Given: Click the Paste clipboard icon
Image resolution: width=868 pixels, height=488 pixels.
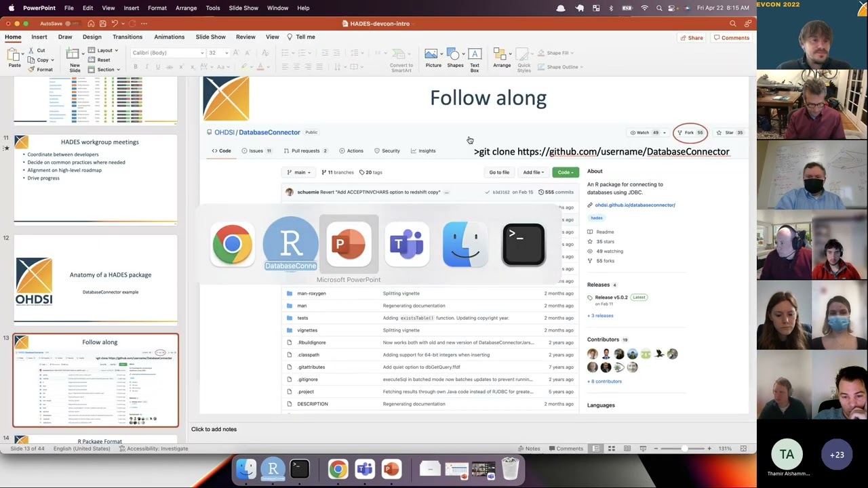Looking at the screenshot, I should 14,55.
